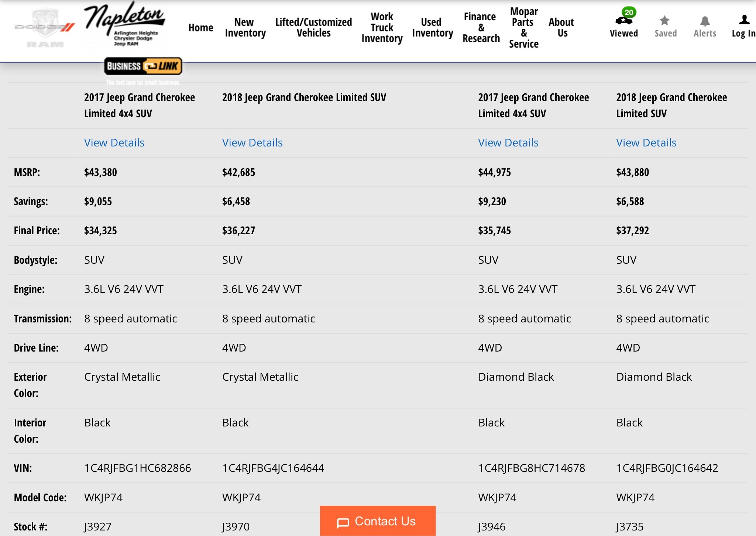The height and width of the screenshot is (536, 756).
Task: Click stock number J3927
Action: pos(98,527)
